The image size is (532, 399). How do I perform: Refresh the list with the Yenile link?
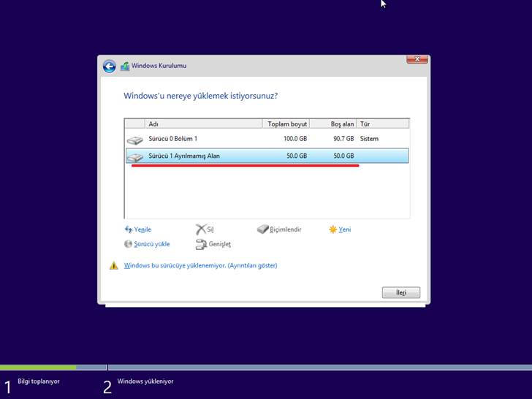pos(142,229)
